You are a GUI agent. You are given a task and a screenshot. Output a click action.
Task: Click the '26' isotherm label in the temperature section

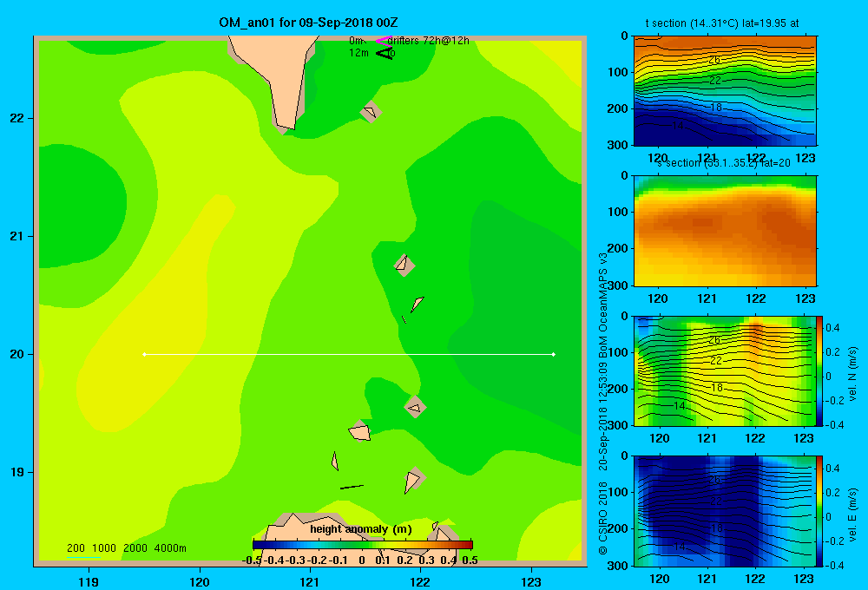click(714, 60)
